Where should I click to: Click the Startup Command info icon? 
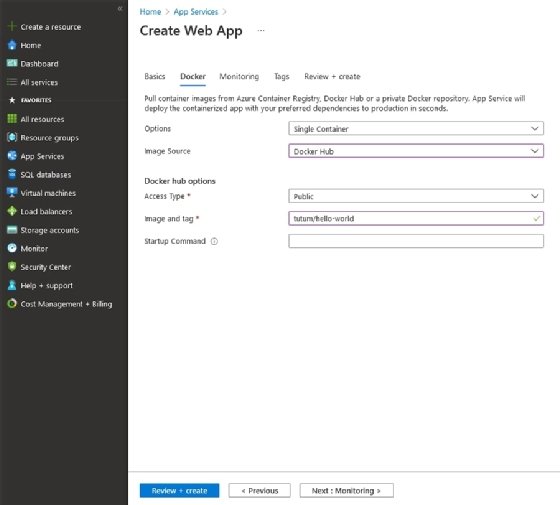coord(214,241)
